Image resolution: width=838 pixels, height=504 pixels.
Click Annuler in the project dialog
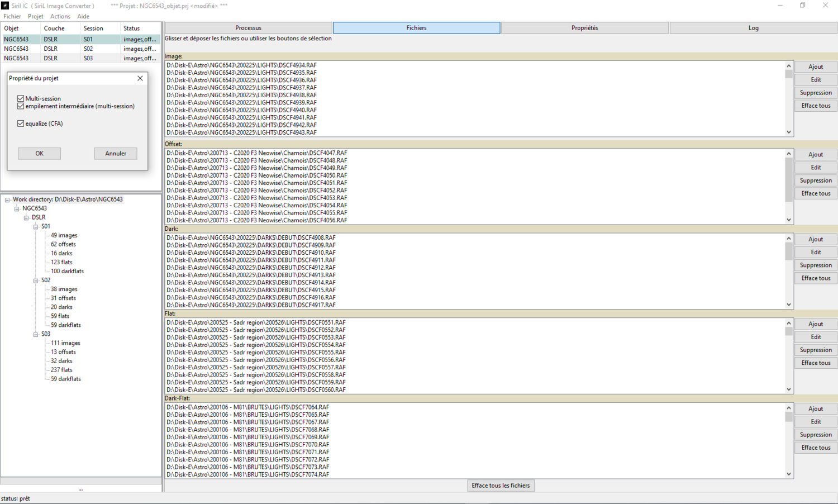(116, 153)
